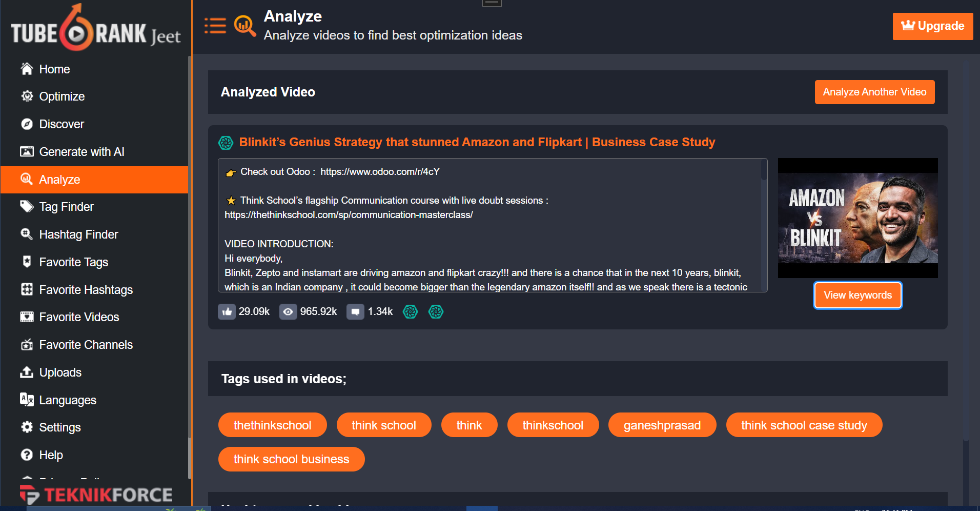Open the Home menu item
The width and height of the screenshot is (980, 511).
click(x=94, y=69)
